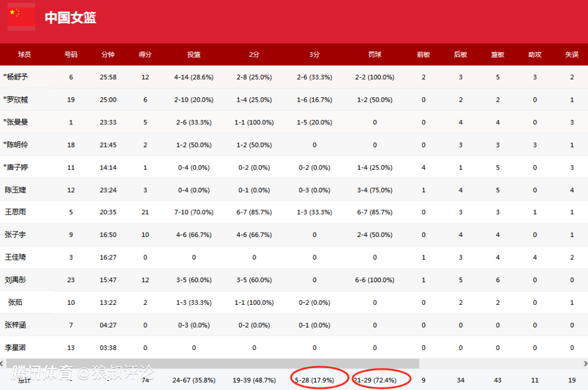588x390 pixels.
Task: Click the circled 21-29 (72.4%) free-throw total
Action: (x=375, y=380)
